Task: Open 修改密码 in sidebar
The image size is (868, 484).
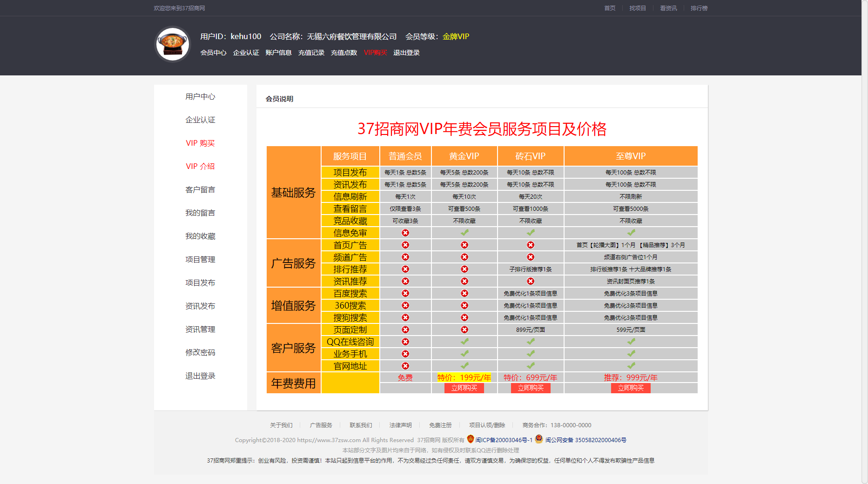Action: click(201, 352)
